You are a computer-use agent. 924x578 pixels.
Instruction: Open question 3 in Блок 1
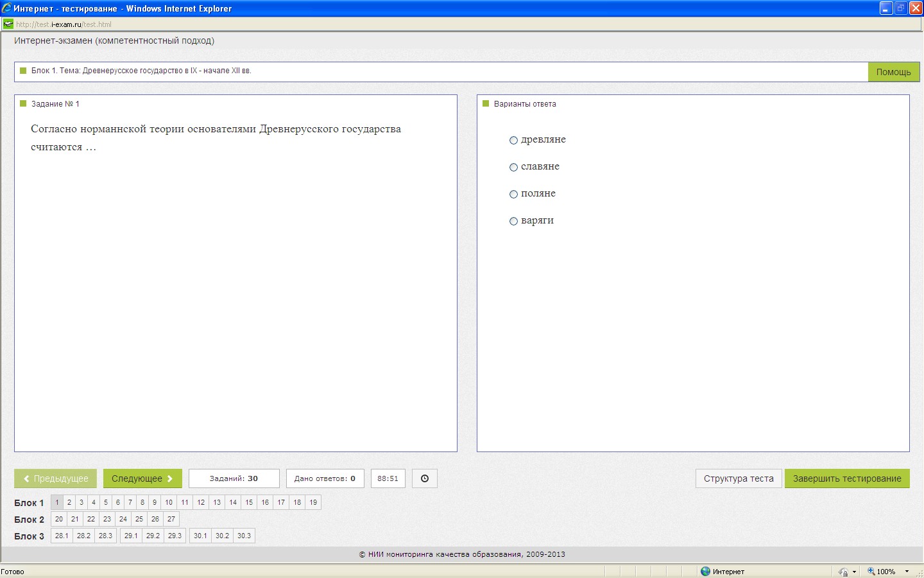tap(81, 502)
